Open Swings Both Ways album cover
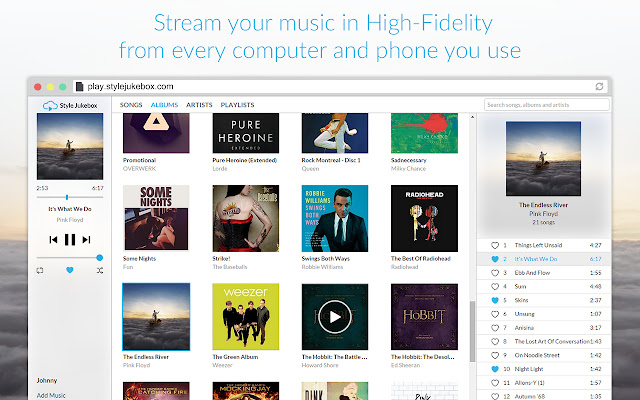Screen dimensions: 640x400 coord(335,218)
